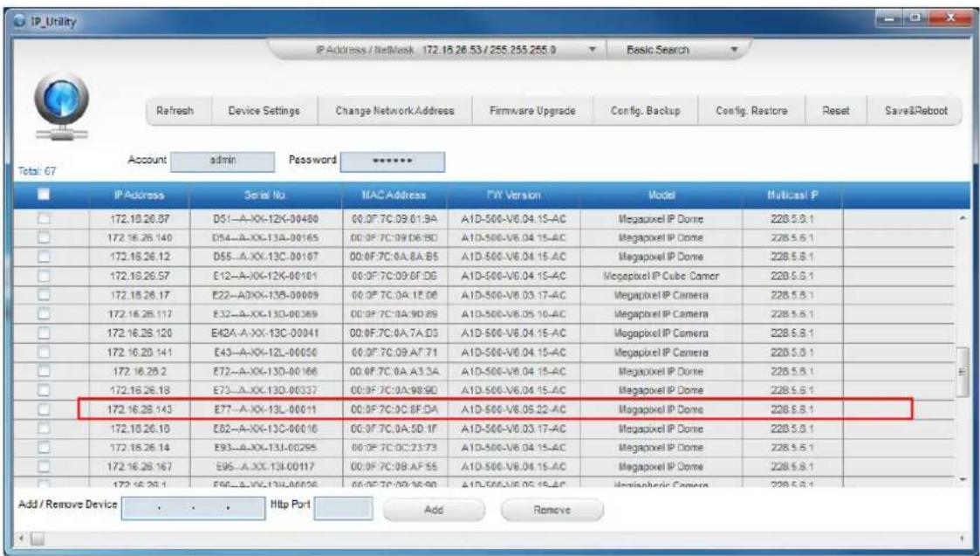The height and width of the screenshot is (556, 980).
Task: Expand the Basic Search dropdown
Action: point(735,50)
